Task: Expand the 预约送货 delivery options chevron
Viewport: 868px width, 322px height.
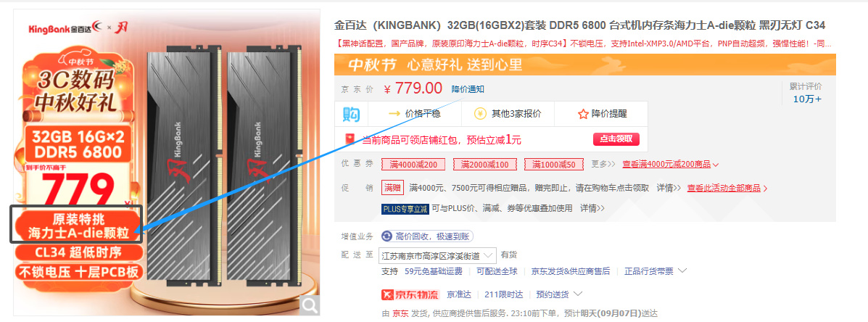Action: [578, 294]
